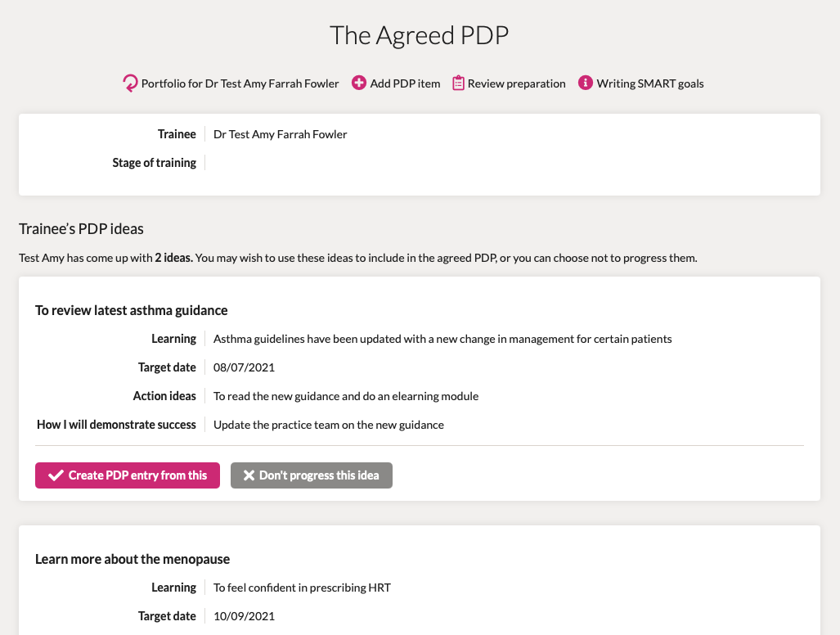Viewport: 840px width, 635px height.
Task: Open the Add PDP item link
Action: click(405, 83)
